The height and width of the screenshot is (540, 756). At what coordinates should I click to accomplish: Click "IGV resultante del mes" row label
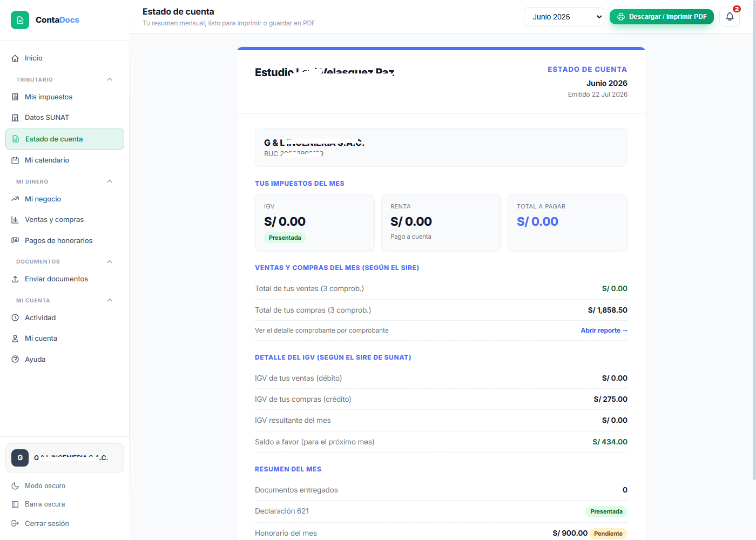point(293,421)
